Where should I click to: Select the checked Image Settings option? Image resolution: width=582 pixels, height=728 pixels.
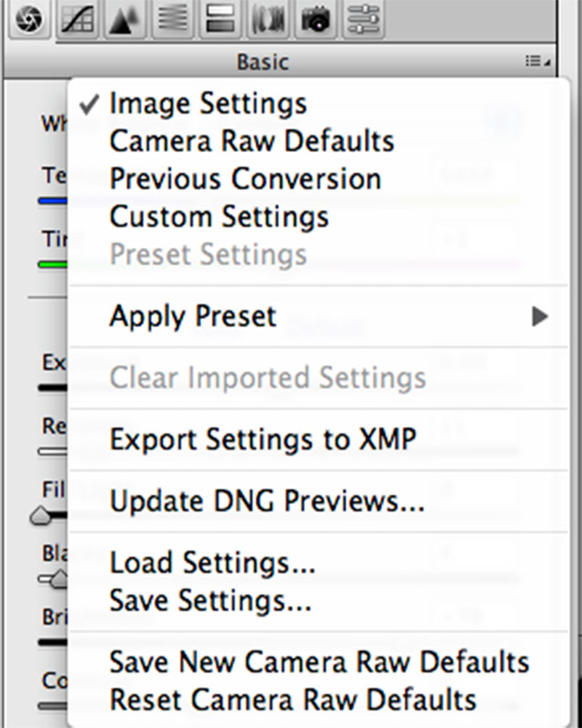click(207, 104)
